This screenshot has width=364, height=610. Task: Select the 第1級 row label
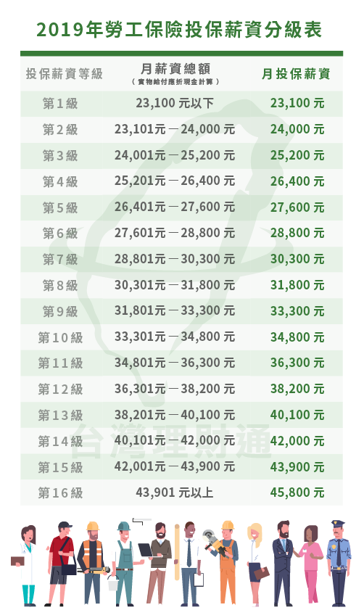[x=60, y=104]
